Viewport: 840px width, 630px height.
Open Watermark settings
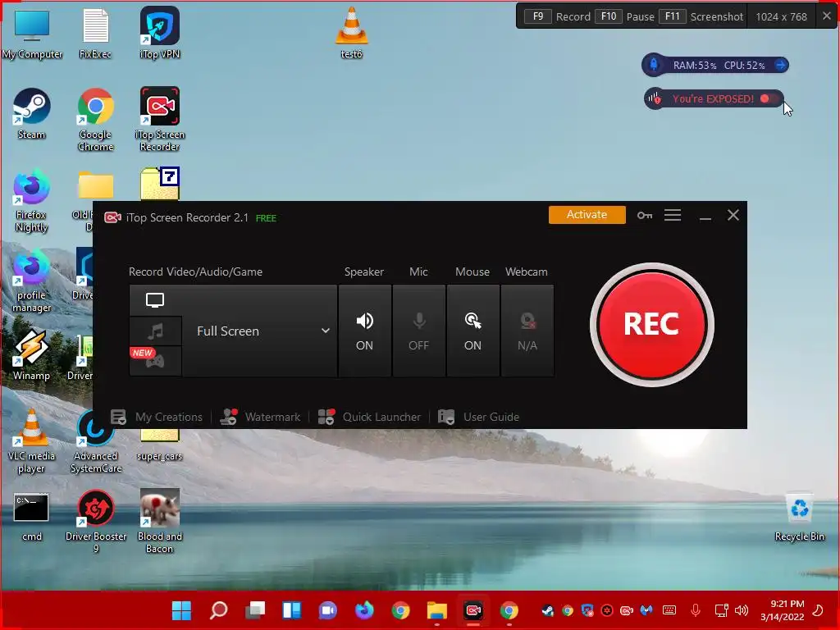[260, 417]
